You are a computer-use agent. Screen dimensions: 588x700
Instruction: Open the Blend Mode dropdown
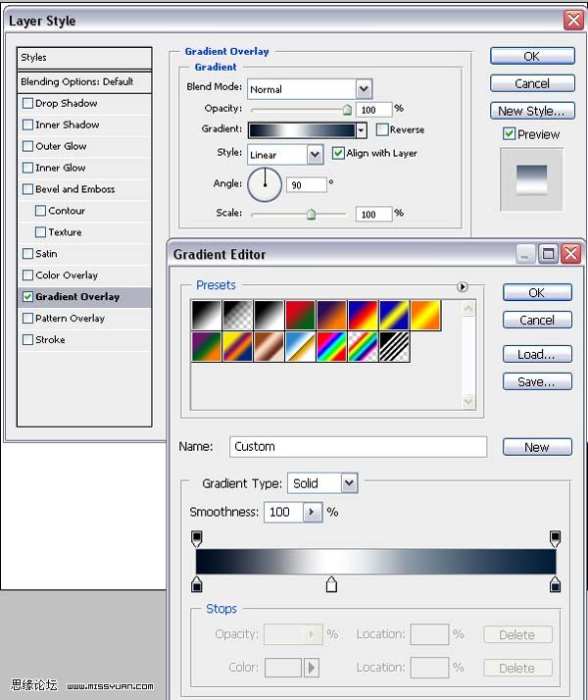point(364,89)
